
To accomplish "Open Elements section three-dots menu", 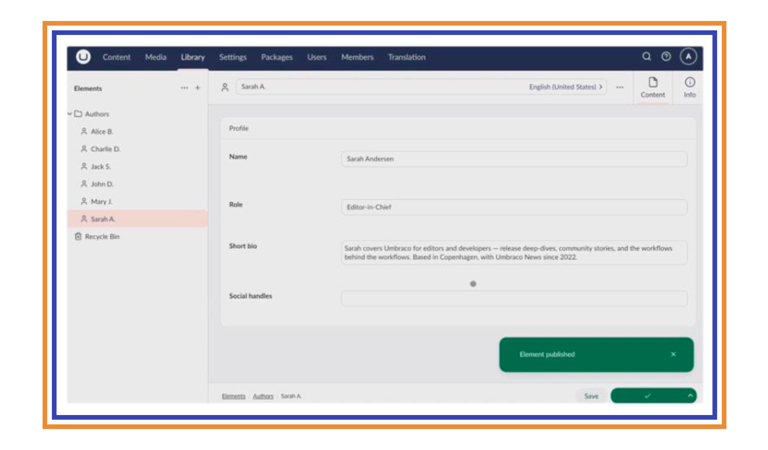I will click(x=184, y=88).
